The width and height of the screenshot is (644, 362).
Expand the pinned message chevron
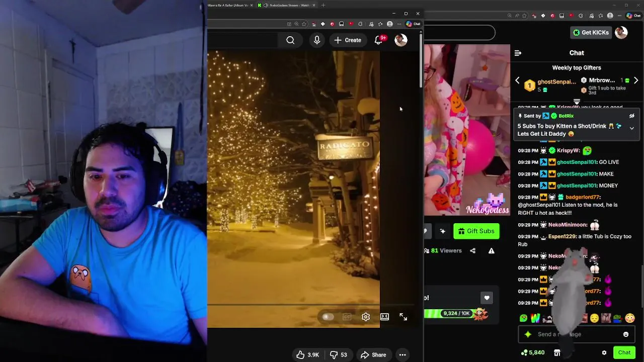632,128
